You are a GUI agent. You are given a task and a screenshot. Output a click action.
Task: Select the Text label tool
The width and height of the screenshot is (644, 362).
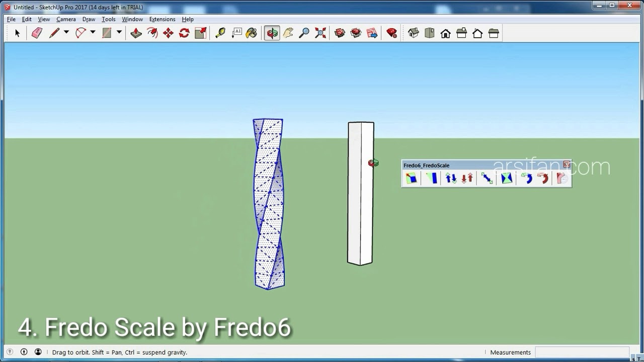click(x=236, y=33)
